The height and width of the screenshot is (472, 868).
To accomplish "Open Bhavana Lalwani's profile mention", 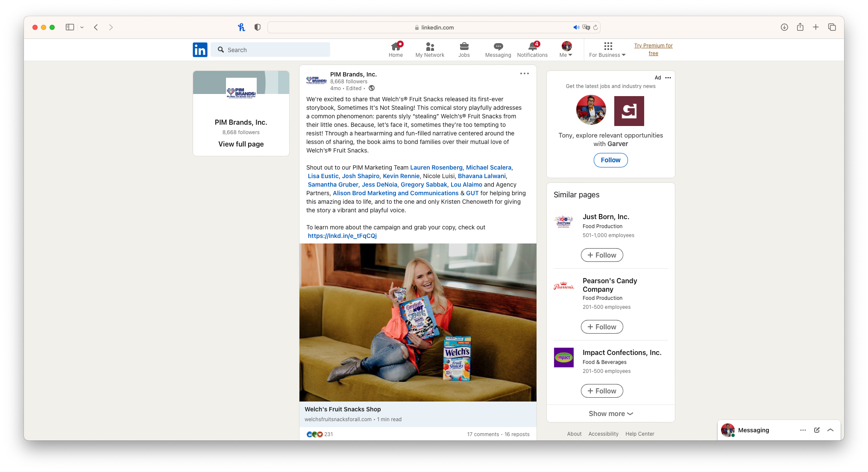I will [482, 176].
